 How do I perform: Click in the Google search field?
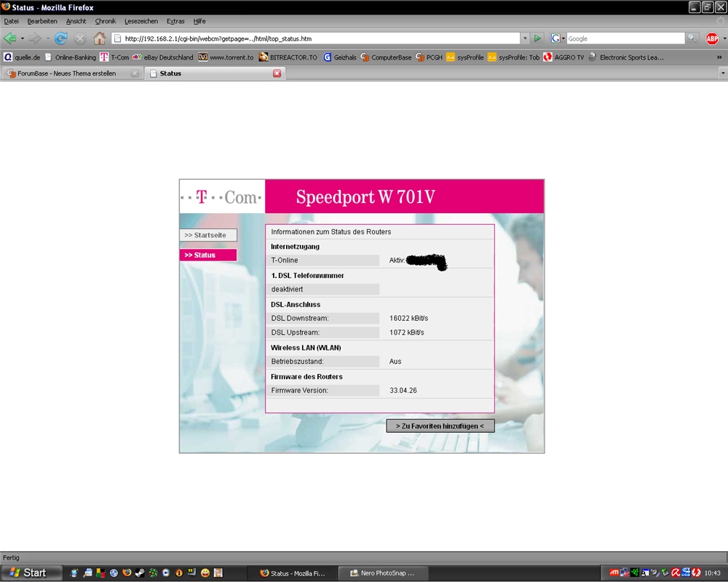pos(625,39)
